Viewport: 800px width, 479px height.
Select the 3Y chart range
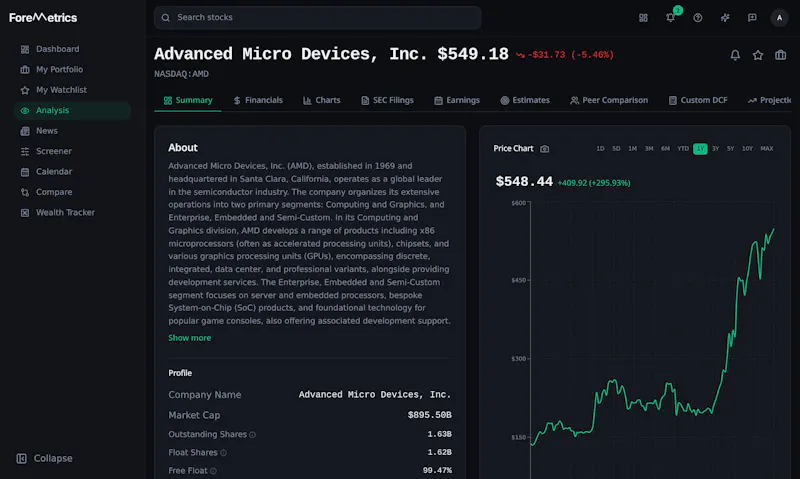(715, 148)
